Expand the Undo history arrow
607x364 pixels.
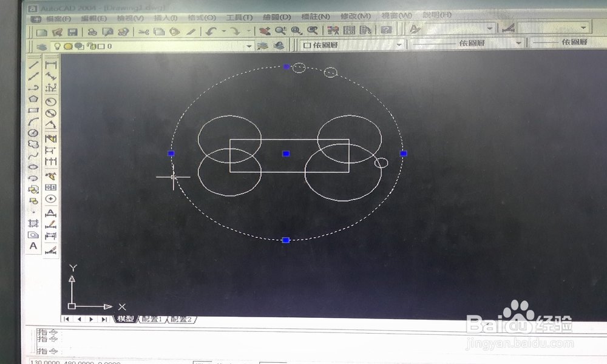click(x=224, y=32)
